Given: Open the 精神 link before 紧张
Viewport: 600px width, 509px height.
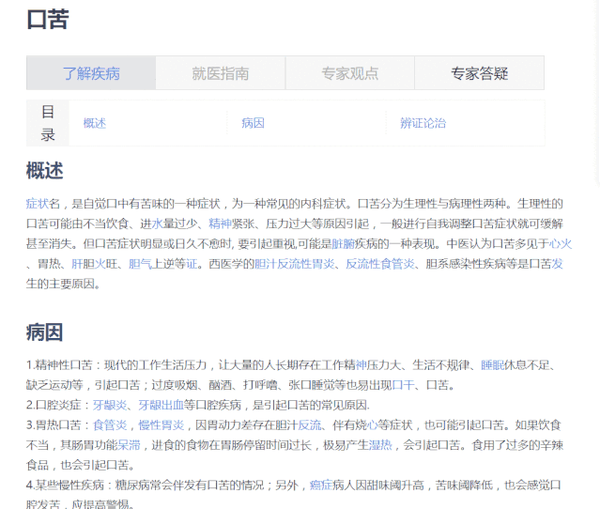Looking at the screenshot, I should point(220,224).
